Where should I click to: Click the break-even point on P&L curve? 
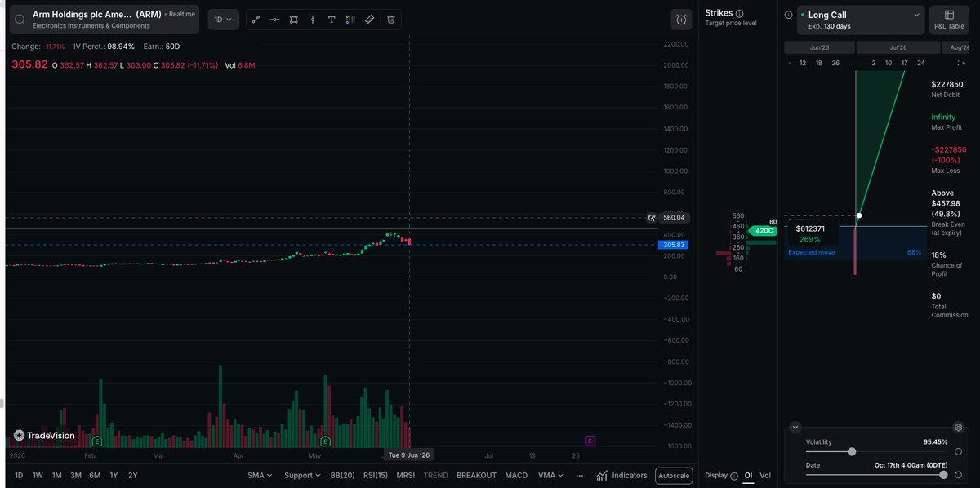tap(859, 215)
